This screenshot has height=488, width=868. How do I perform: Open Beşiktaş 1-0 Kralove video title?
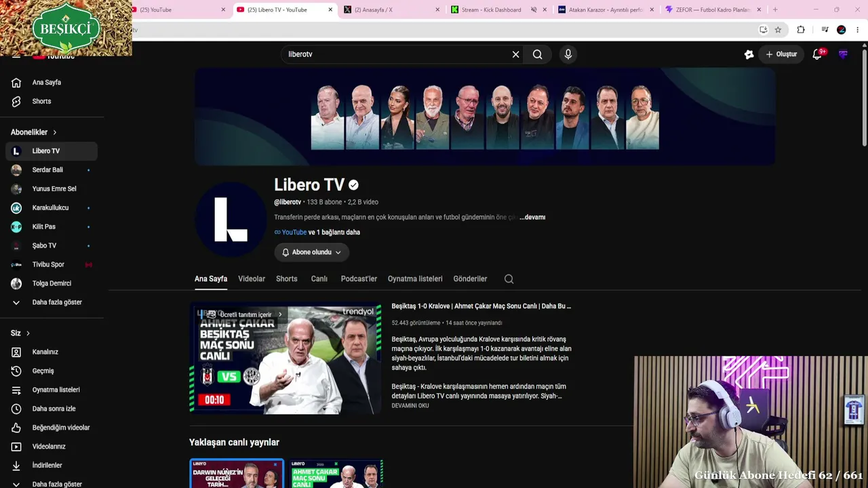(481, 306)
